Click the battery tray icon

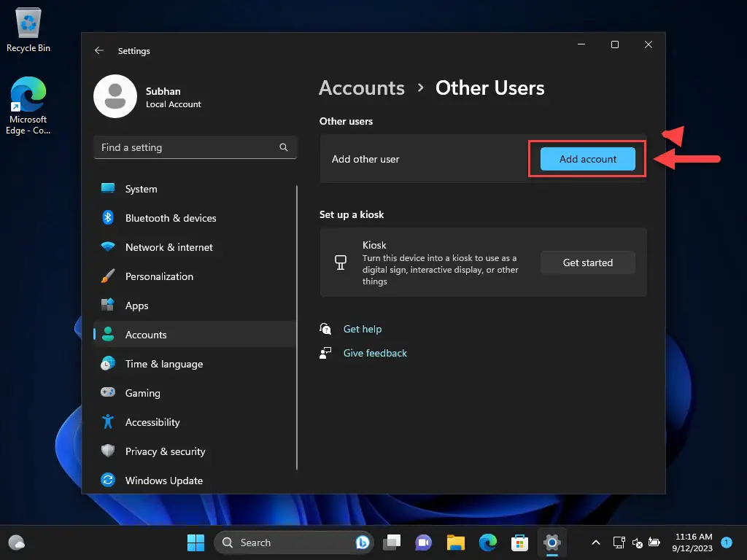654,542
